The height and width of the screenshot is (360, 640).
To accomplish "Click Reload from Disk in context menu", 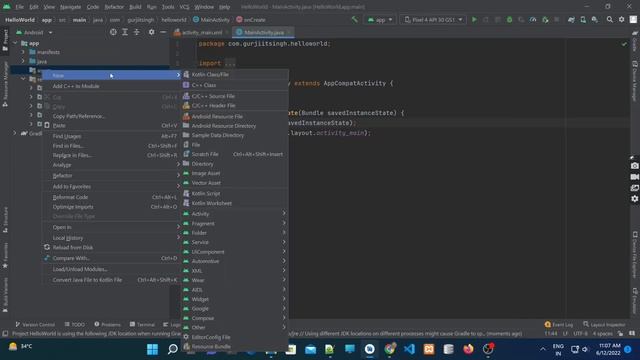I will coord(111,247).
